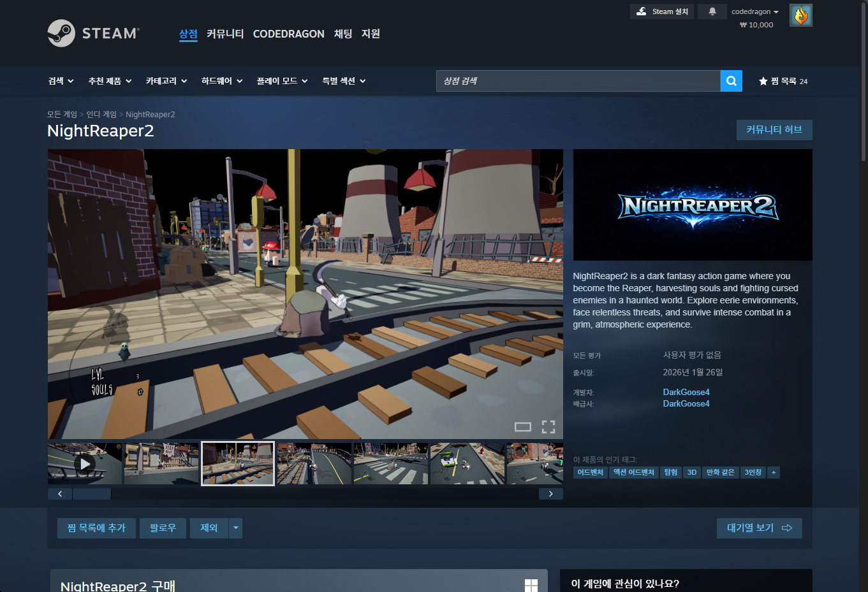Click the fullscreen icon on screenshot
This screenshot has width=868, height=592.
coord(548,427)
